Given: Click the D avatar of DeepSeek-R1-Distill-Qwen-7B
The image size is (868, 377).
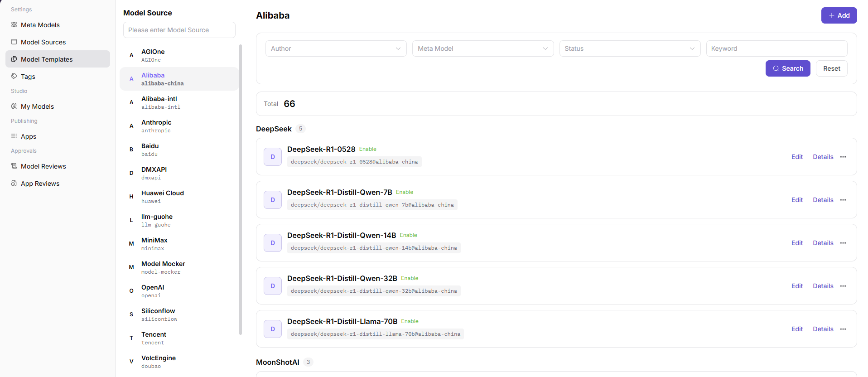Looking at the screenshot, I should (x=273, y=200).
